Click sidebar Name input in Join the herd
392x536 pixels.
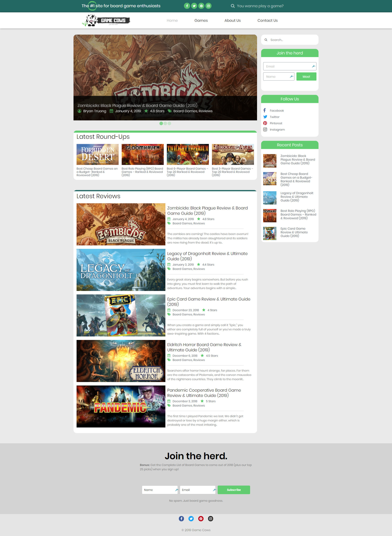[279, 76]
